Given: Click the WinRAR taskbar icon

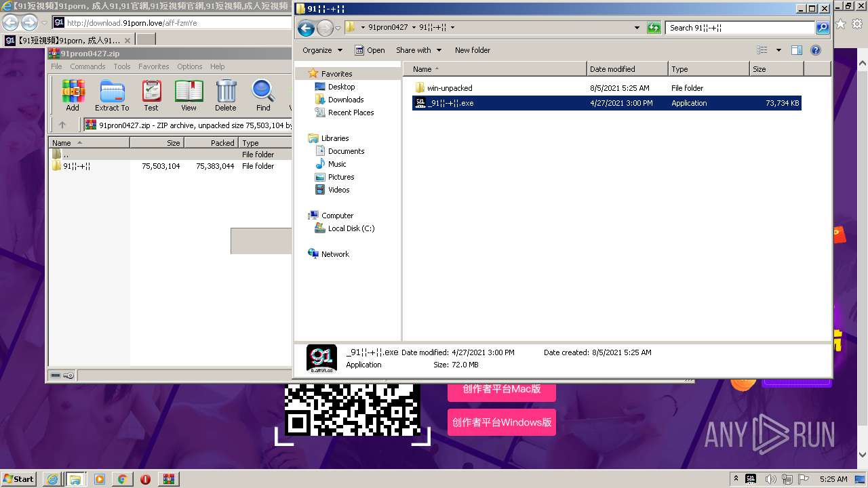Looking at the screenshot, I should tap(169, 479).
